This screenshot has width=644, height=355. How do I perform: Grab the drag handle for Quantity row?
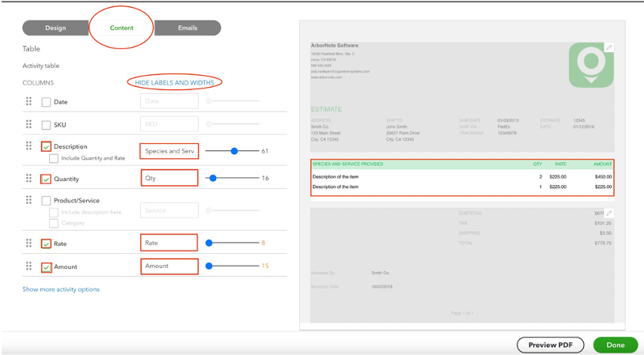tap(28, 178)
